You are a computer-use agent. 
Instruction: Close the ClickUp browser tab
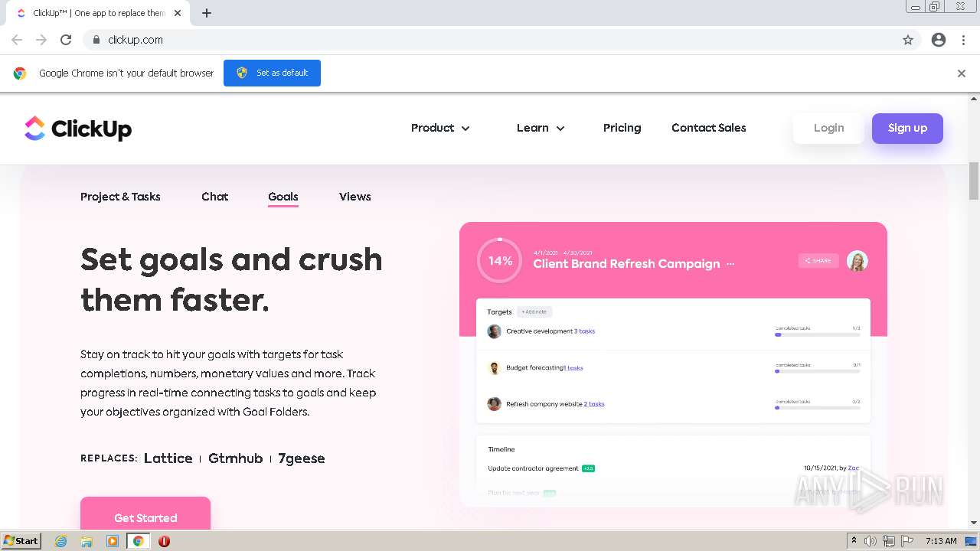178,13
